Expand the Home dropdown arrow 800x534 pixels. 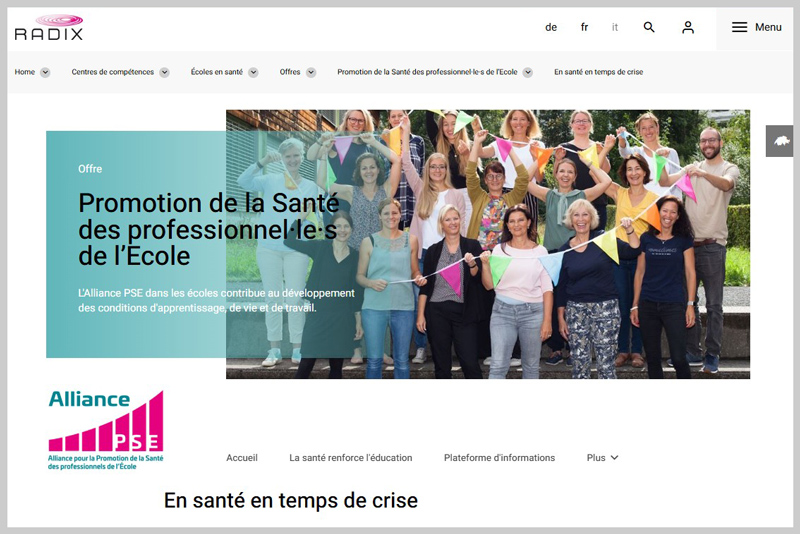tap(45, 72)
